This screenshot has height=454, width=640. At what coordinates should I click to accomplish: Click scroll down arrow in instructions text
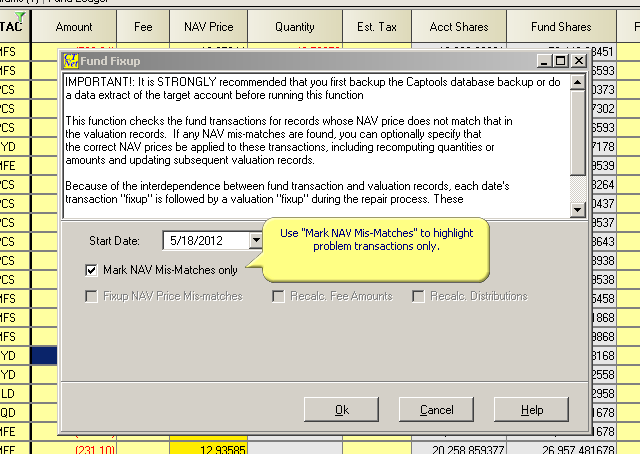click(579, 209)
